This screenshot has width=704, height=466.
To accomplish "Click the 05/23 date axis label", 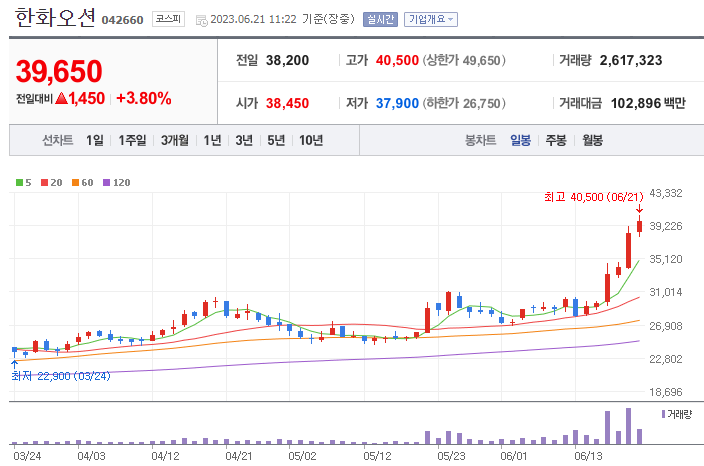I will (451, 456).
